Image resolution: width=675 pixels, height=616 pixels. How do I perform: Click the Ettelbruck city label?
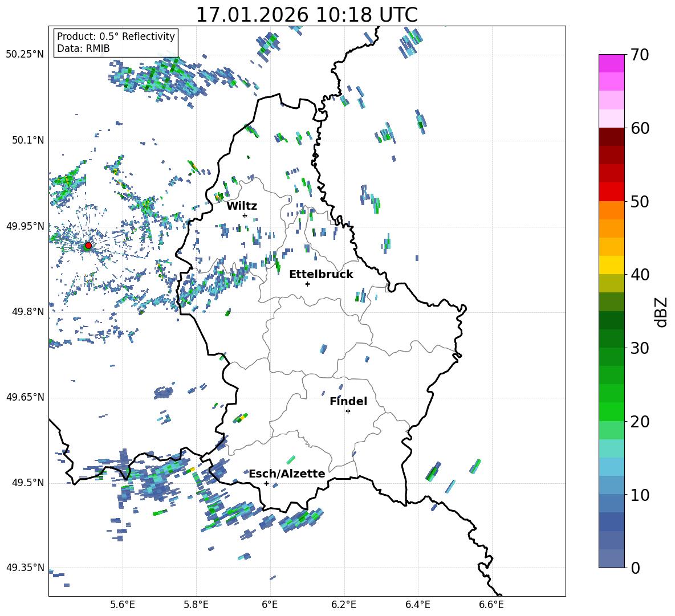click(321, 275)
